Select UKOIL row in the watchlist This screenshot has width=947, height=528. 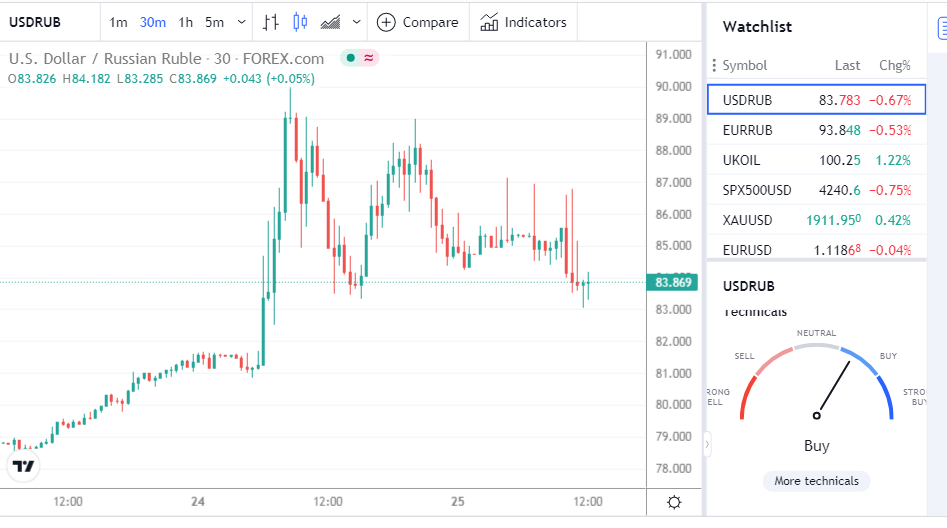pyautogui.click(x=817, y=160)
